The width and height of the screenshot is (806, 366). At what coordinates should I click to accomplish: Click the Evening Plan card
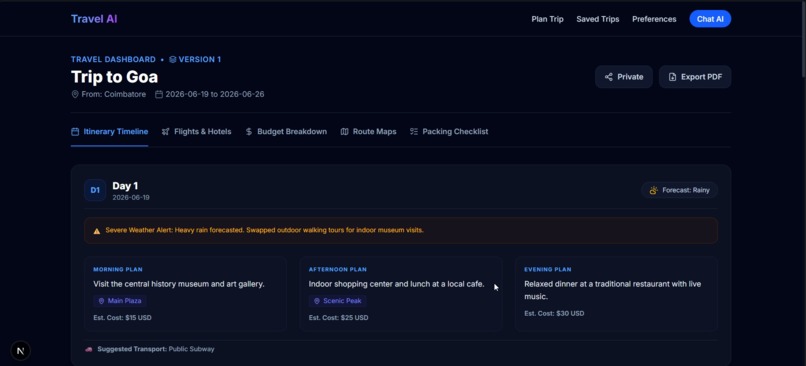tap(616, 294)
